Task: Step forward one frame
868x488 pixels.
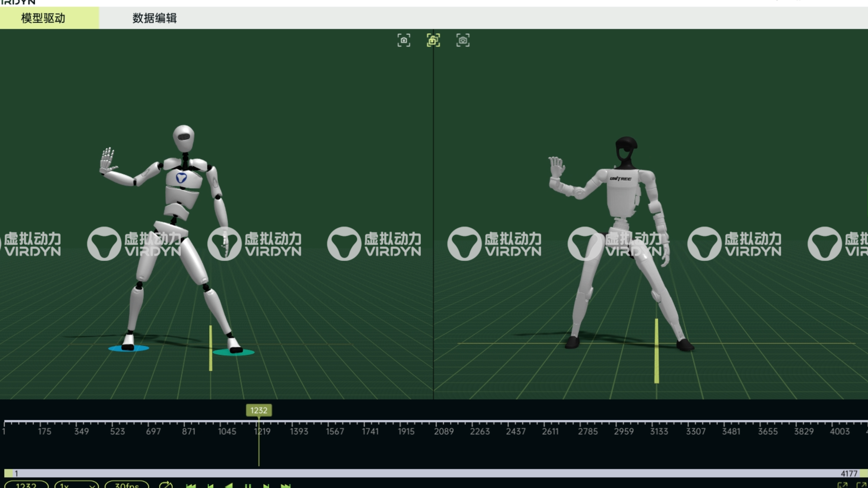Action: click(266, 486)
